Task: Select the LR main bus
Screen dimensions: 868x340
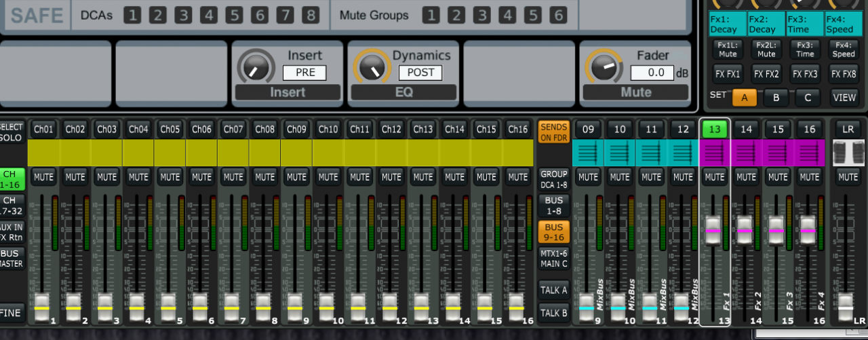Action: [x=848, y=129]
